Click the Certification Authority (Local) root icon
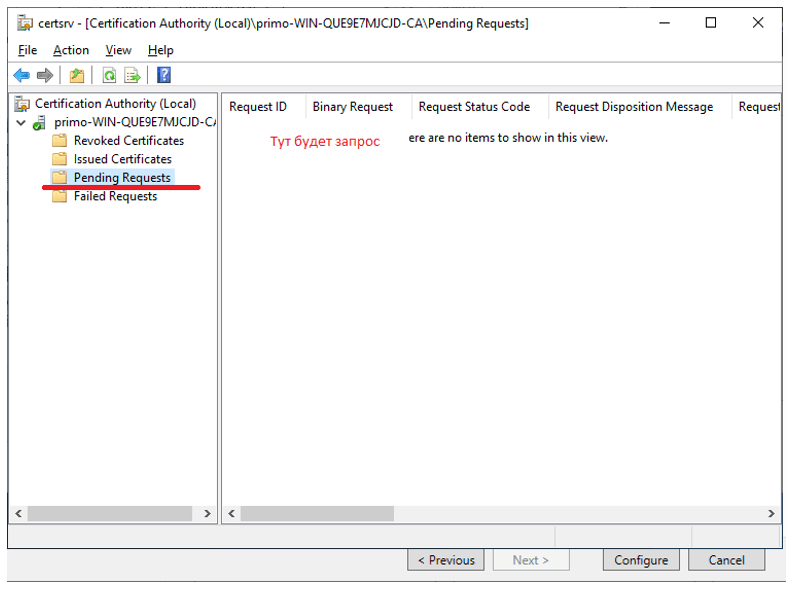This screenshot has height=592, width=795. click(23, 104)
